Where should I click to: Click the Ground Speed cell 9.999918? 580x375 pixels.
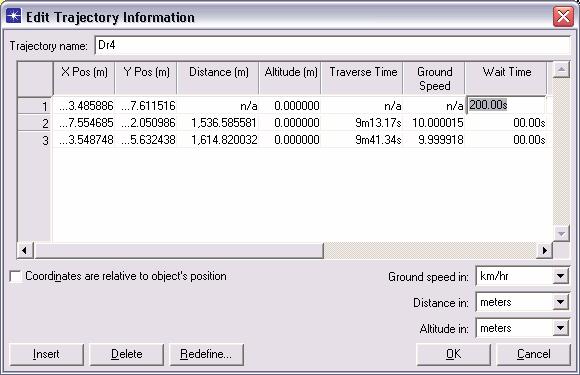click(434, 140)
